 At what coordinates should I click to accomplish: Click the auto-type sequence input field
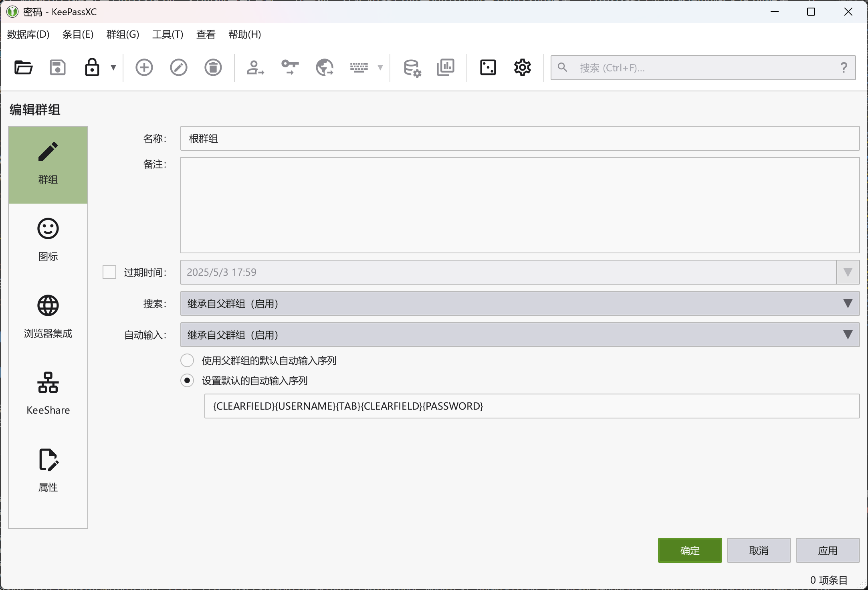(x=532, y=406)
